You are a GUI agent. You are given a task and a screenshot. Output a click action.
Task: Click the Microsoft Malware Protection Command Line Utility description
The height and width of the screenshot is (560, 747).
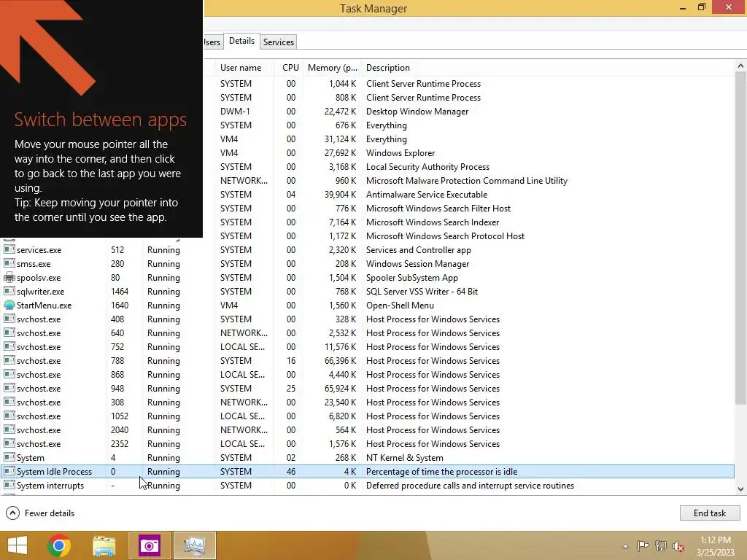pos(466,181)
